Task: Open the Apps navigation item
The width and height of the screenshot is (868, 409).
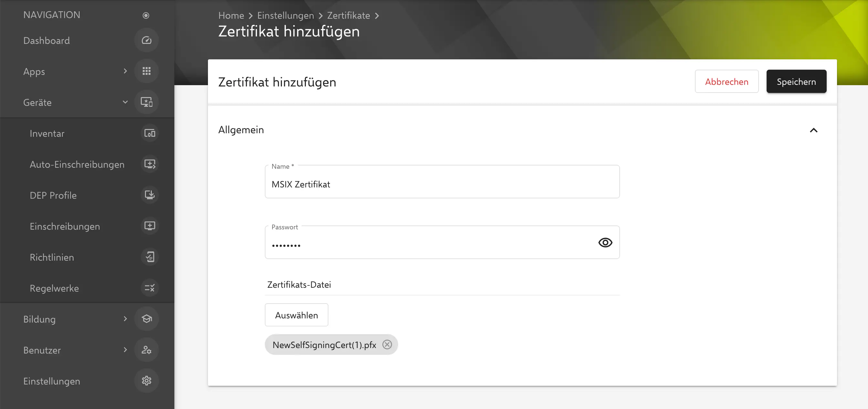Action: point(34,72)
